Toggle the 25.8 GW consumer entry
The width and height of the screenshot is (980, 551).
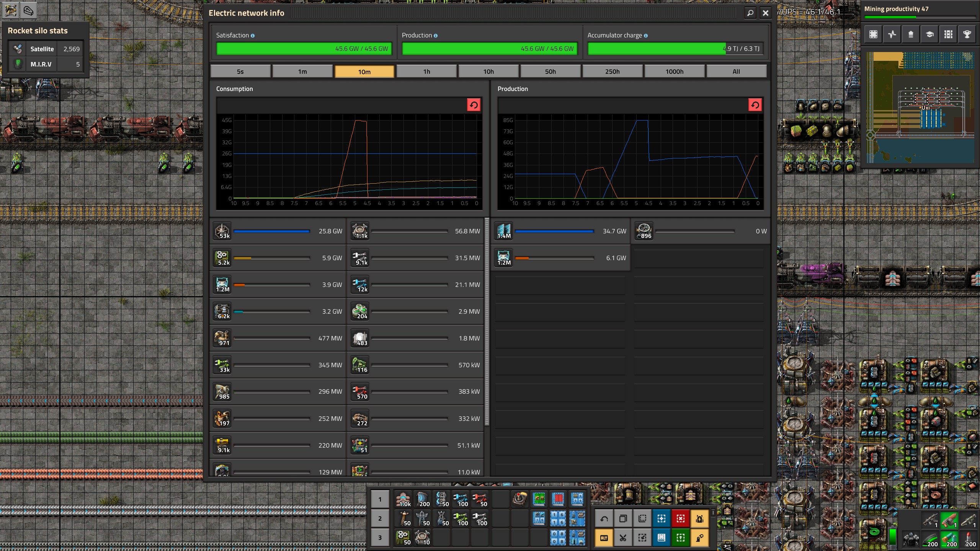278,231
